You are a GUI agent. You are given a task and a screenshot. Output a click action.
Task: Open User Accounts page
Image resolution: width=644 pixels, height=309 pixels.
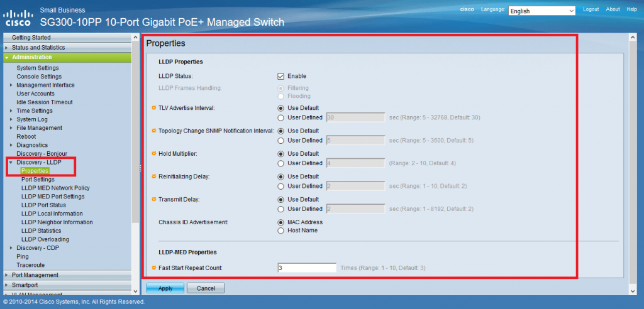(x=35, y=94)
